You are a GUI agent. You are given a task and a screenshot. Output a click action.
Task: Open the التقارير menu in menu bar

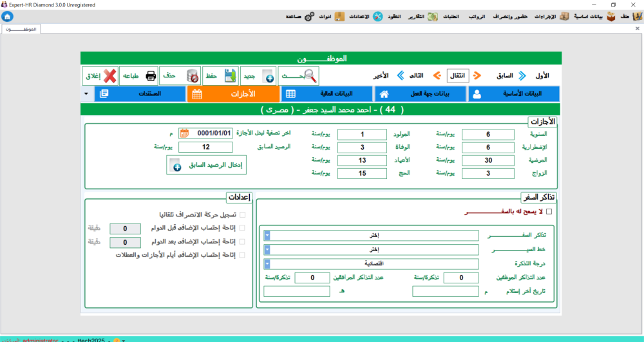click(x=416, y=17)
